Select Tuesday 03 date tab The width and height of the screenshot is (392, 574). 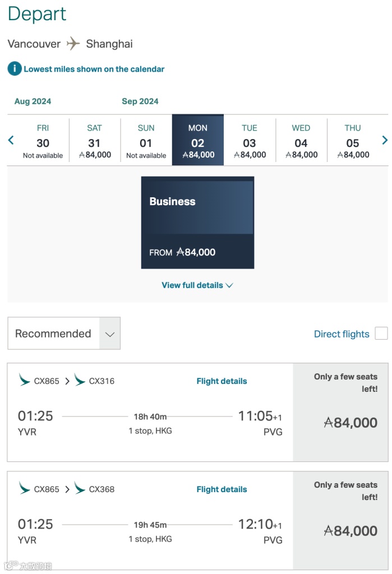pyautogui.click(x=250, y=141)
